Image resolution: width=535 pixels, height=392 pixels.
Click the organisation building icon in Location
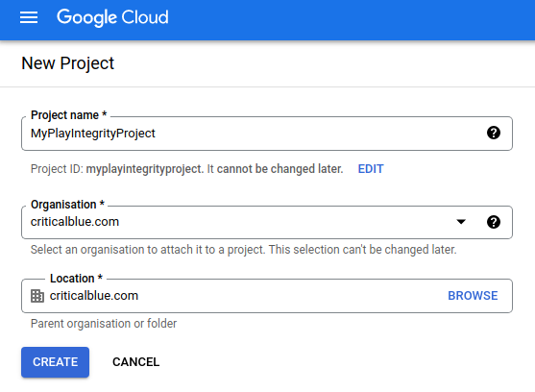point(37,296)
